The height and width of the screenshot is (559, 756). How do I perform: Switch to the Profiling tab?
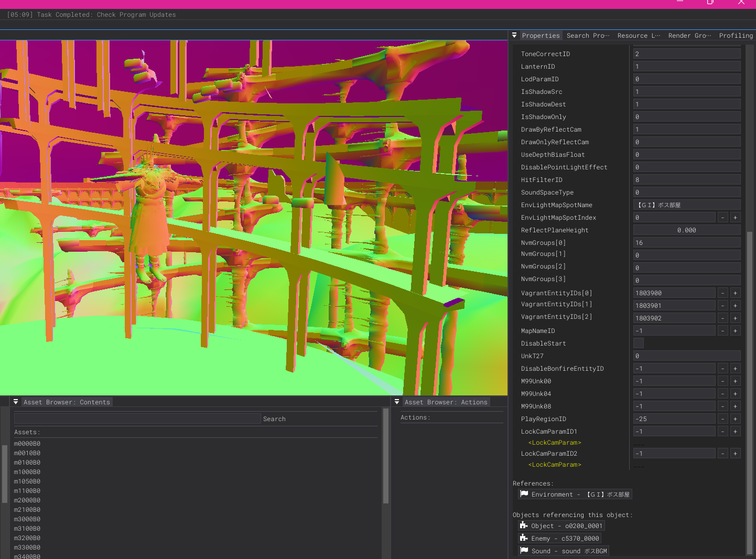736,36
